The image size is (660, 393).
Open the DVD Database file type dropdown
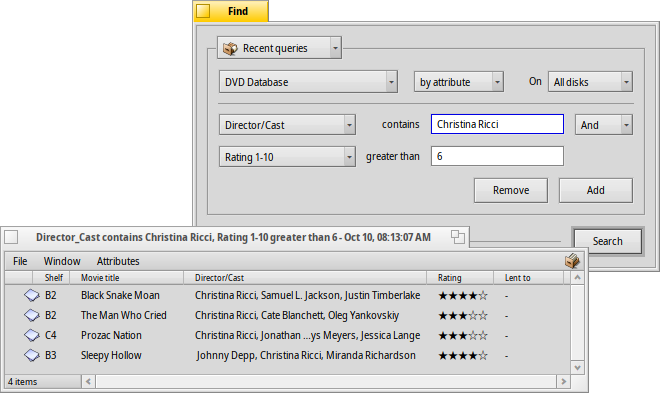point(308,82)
